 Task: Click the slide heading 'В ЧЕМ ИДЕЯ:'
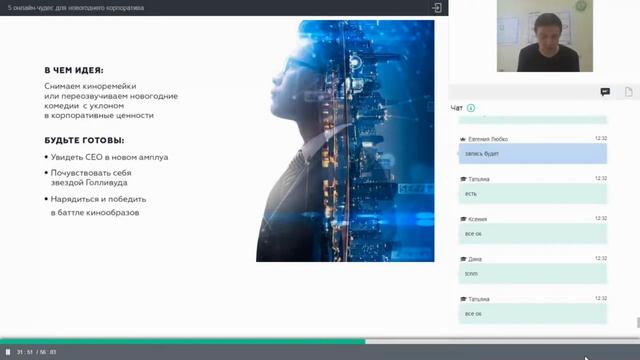point(74,70)
